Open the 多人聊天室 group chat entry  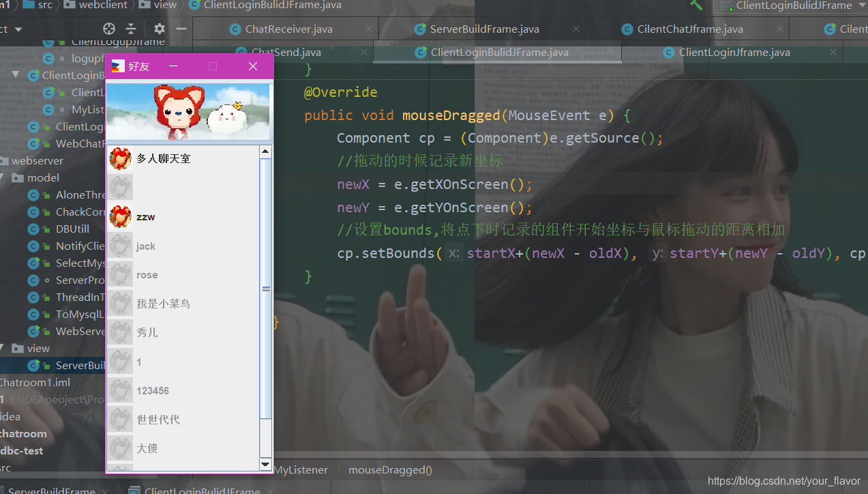183,159
